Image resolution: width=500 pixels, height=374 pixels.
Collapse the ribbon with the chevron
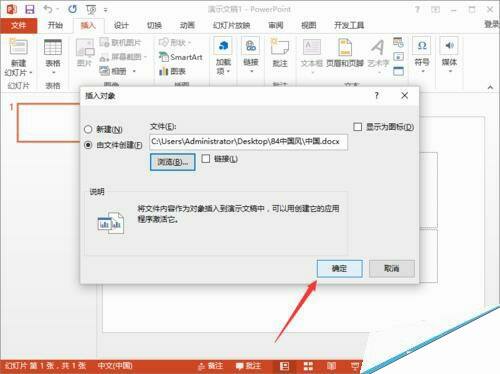pos(490,87)
